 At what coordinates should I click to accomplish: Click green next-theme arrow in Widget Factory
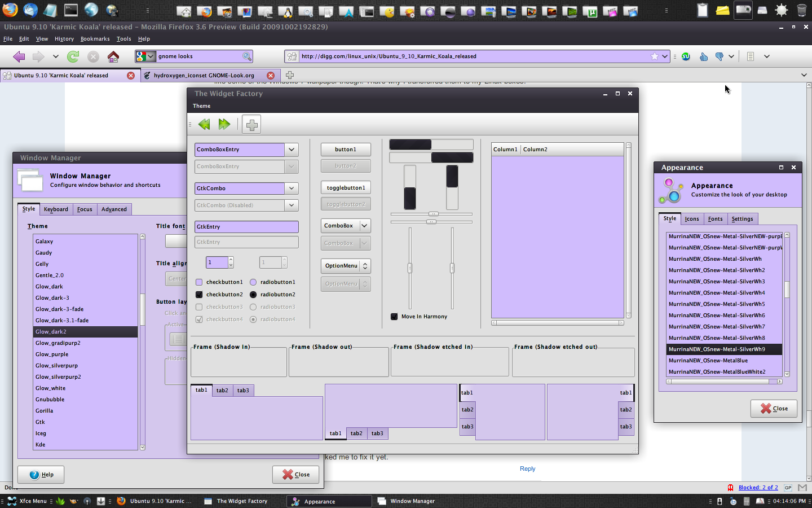point(224,124)
